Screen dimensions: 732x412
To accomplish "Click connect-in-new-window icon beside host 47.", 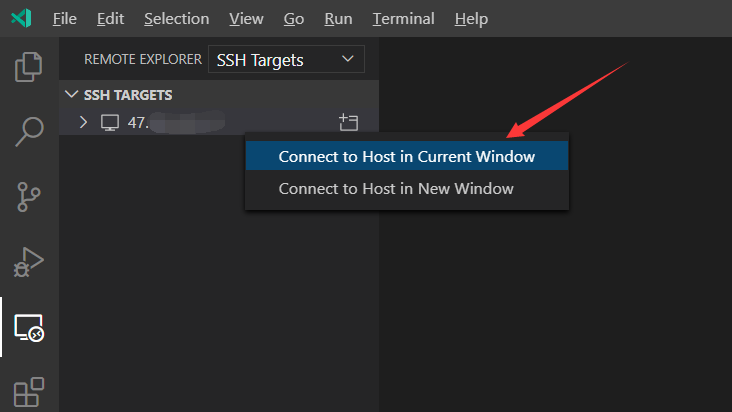I will click(x=348, y=122).
